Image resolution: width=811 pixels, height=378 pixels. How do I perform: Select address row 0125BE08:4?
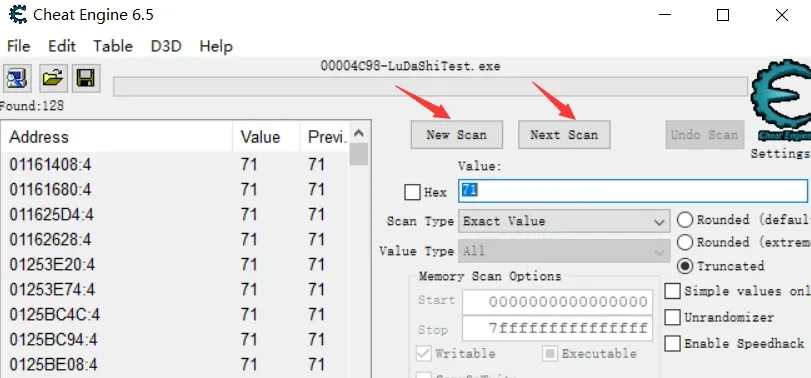tap(175, 365)
